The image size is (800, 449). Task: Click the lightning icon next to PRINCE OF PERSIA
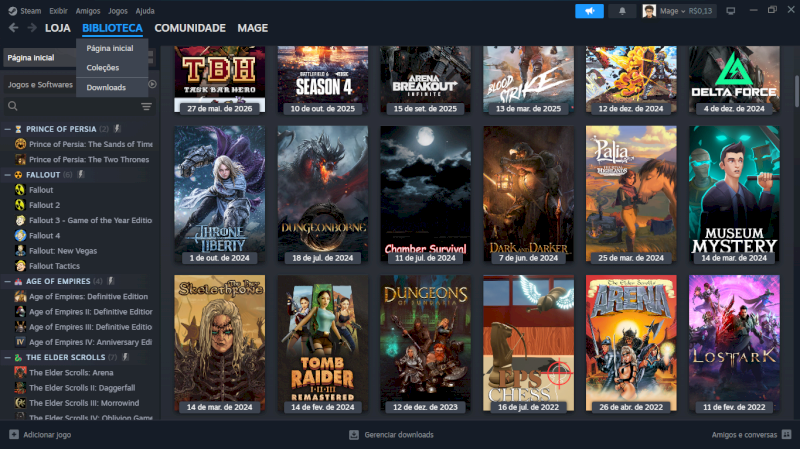pos(117,129)
